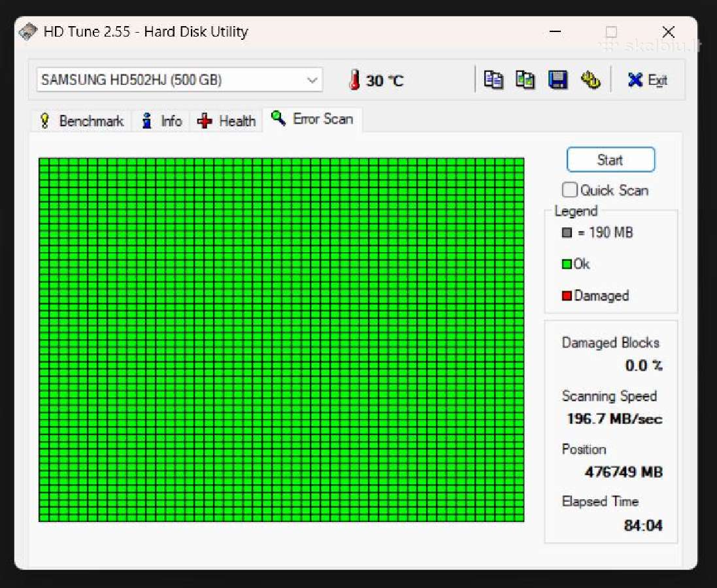Click the Exit button
717x588 pixels.
click(648, 80)
